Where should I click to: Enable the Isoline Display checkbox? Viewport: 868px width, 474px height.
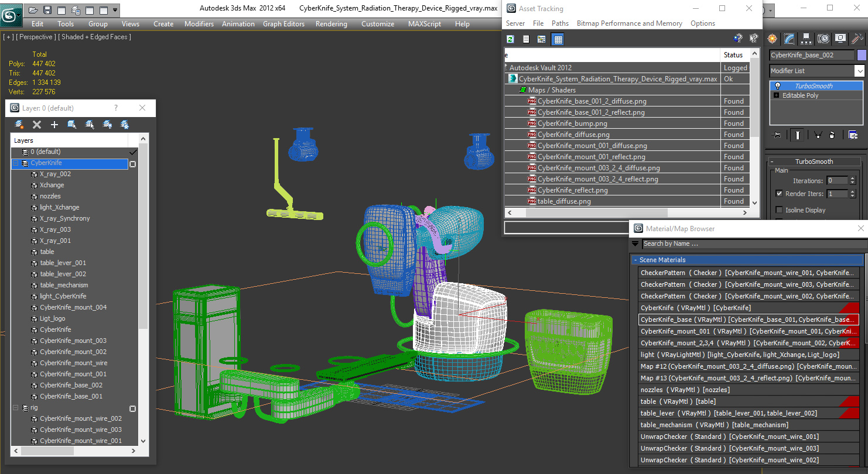(779, 210)
